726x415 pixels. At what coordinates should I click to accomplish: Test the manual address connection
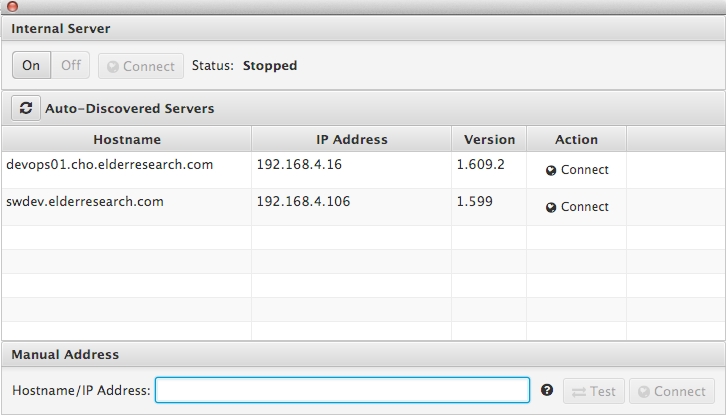pyautogui.click(x=594, y=391)
